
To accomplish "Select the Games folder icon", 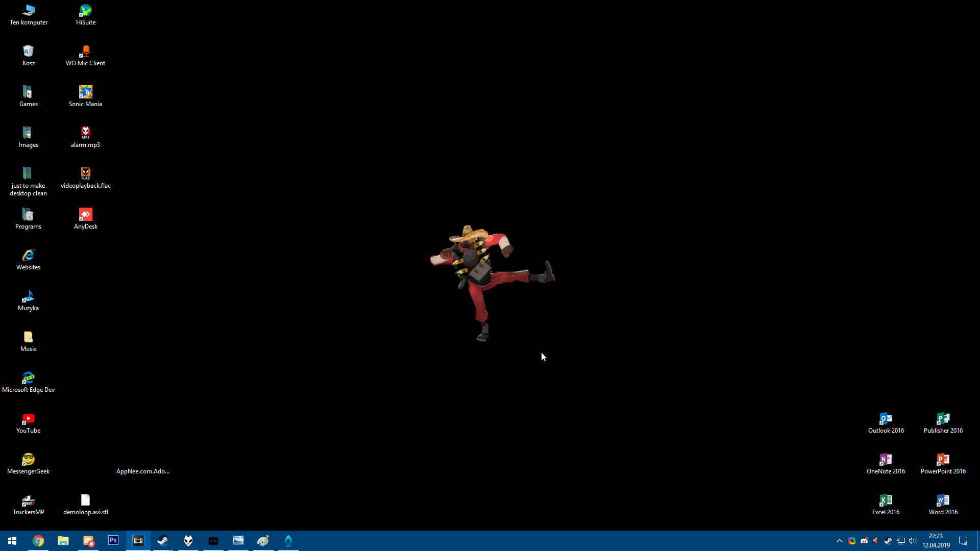I will click(29, 96).
